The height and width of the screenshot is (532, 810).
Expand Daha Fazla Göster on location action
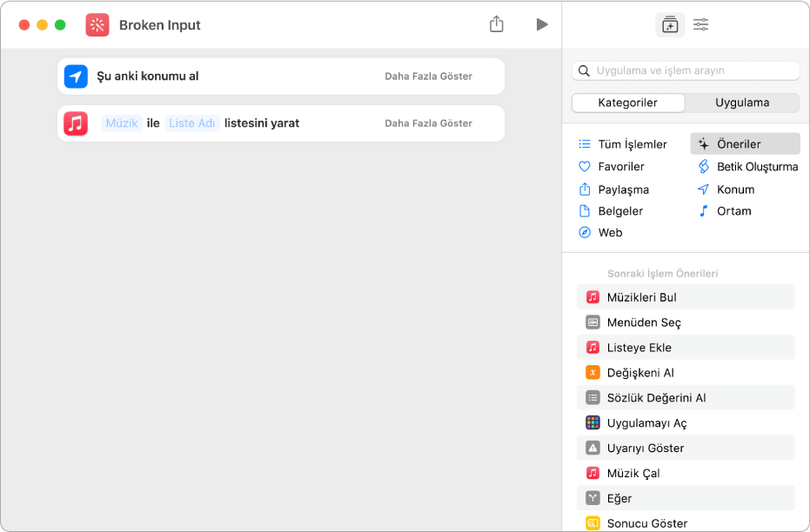[428, 76]
